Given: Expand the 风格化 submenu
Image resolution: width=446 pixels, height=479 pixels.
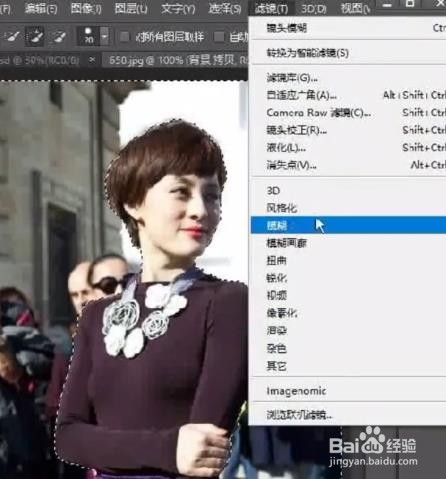Looking at the screenshot, I should (x=348, y=208).
